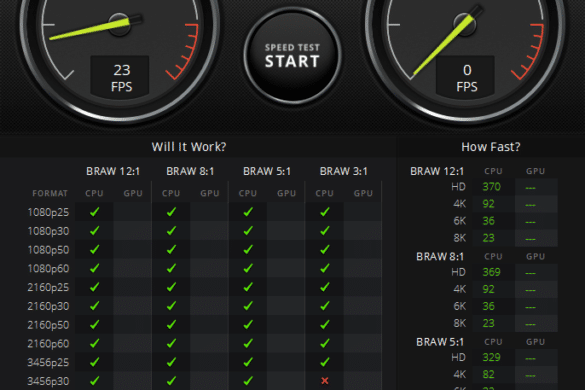Click the 2160p25 format label

click(x=49, y=287)
